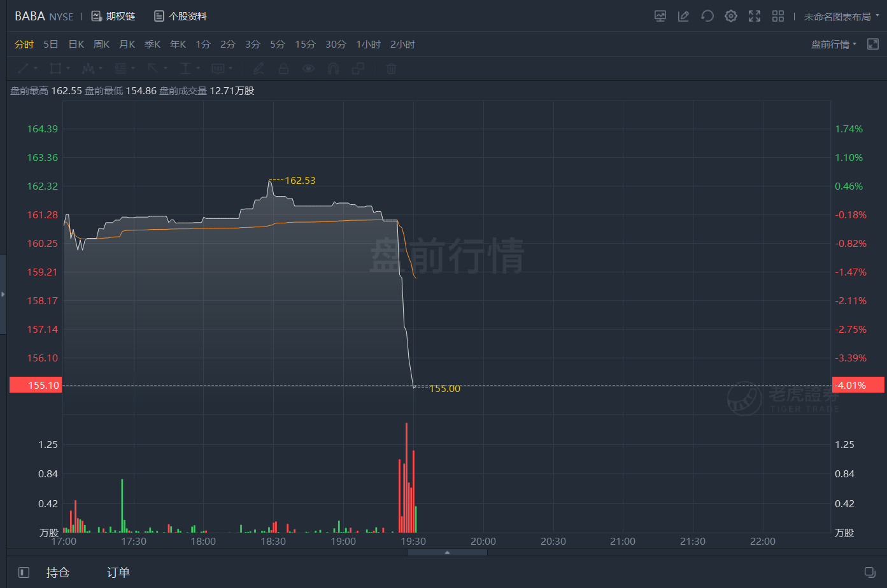The image size is (887, 588).
Task: Click the clone drawings overlapping-squares icon
Action: [358, 68]
